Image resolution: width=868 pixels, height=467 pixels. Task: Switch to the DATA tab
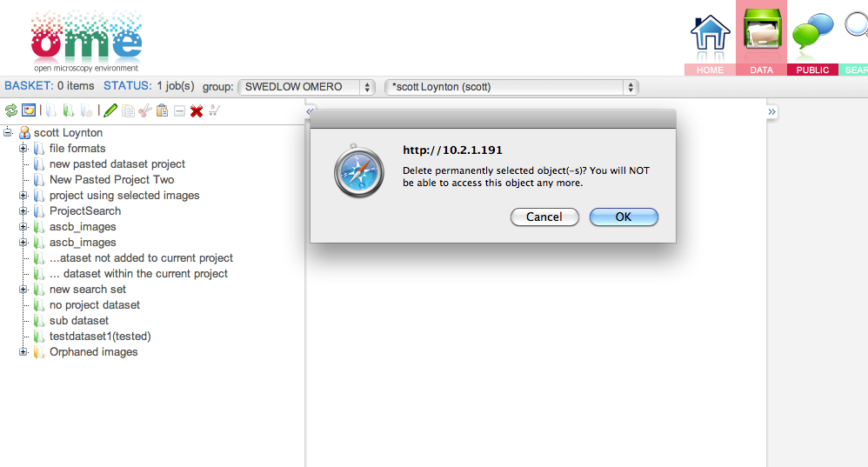tap(761, 37)
